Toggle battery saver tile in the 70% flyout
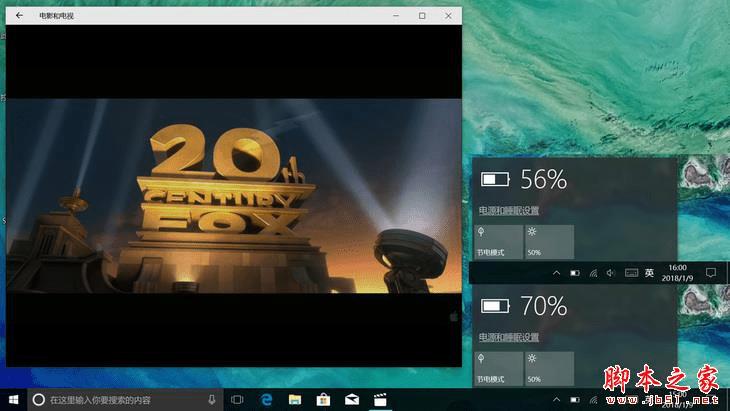The width and height of the screenshot is (730, 411). (499, 368)
